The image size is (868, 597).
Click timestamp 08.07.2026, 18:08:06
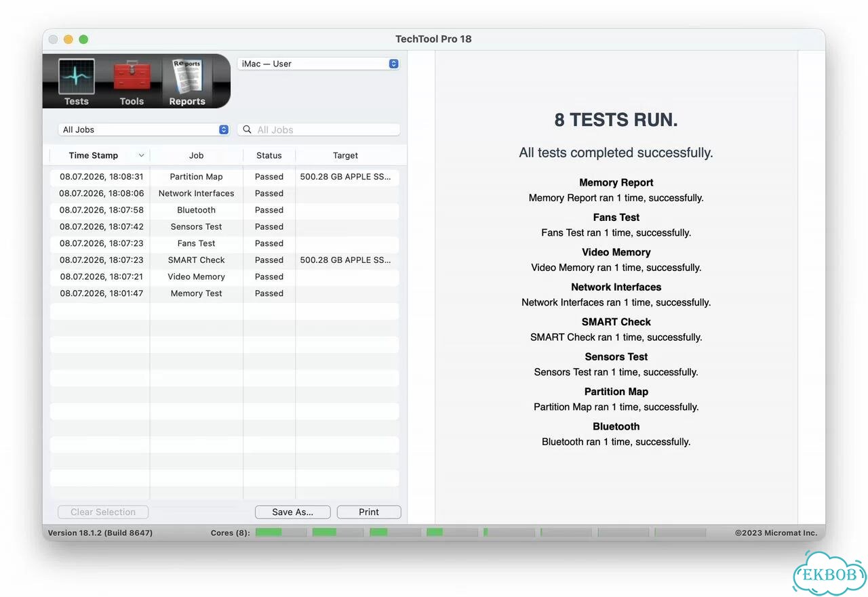102,193
